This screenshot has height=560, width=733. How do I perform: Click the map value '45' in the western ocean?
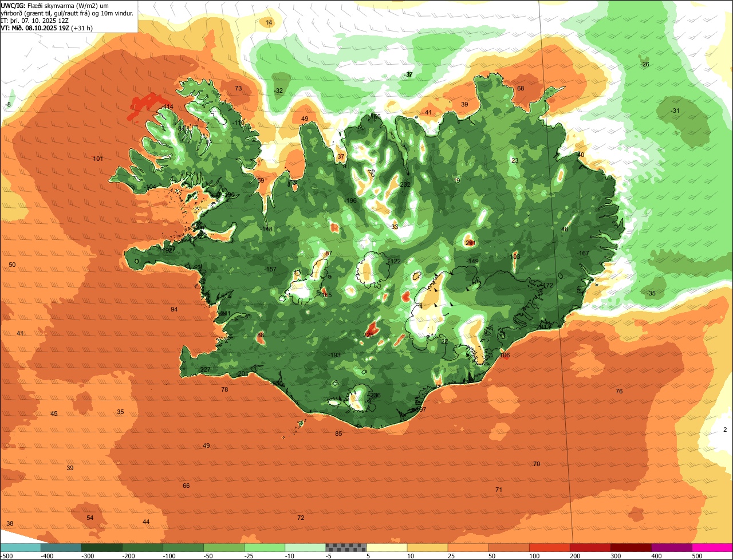click(54, 413)
